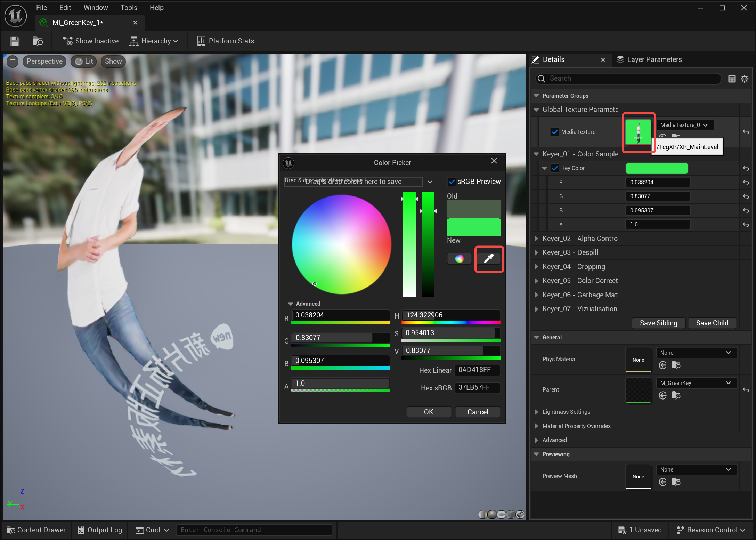Open the Tools menu

pyautogui.click(x=129, y=8)
